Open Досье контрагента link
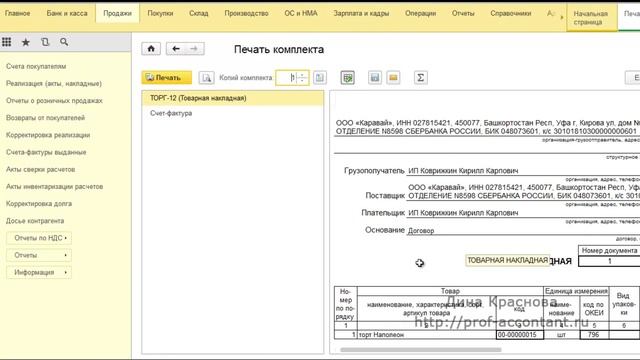 tap(35, 220)
